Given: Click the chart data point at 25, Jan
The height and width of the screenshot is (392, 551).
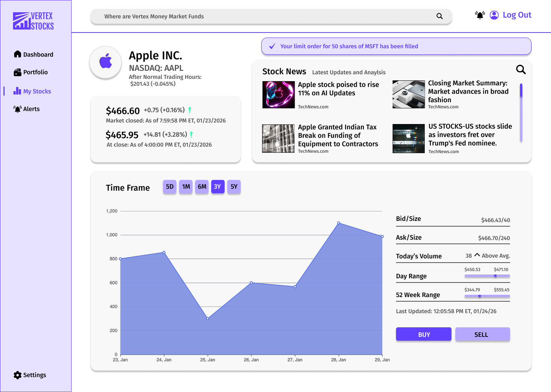Looking at the screenshot, I should pyautogui.click(x=208, y=318).
